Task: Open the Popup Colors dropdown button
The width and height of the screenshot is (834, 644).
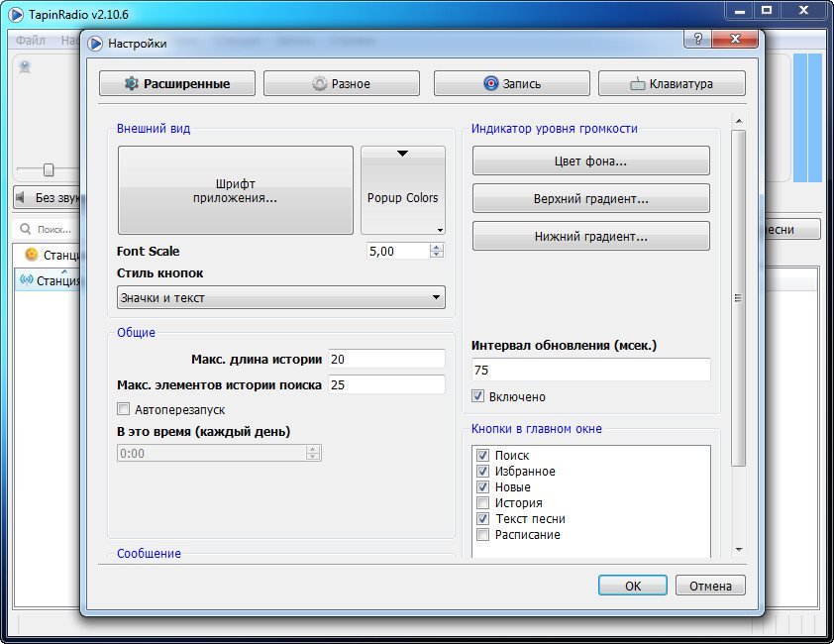Action: (x=403, y=190)
